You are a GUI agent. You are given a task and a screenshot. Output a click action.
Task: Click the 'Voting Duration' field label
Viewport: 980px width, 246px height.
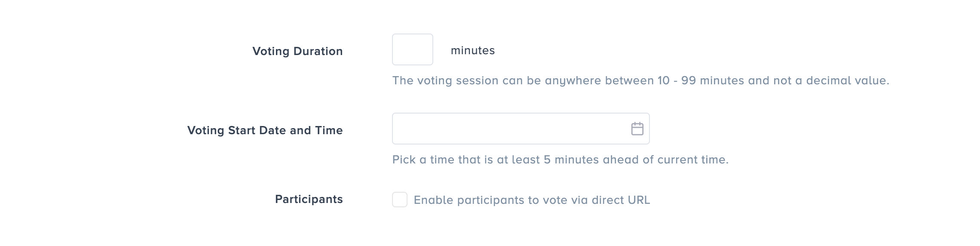pyautogui.click(x=297, y=51)
